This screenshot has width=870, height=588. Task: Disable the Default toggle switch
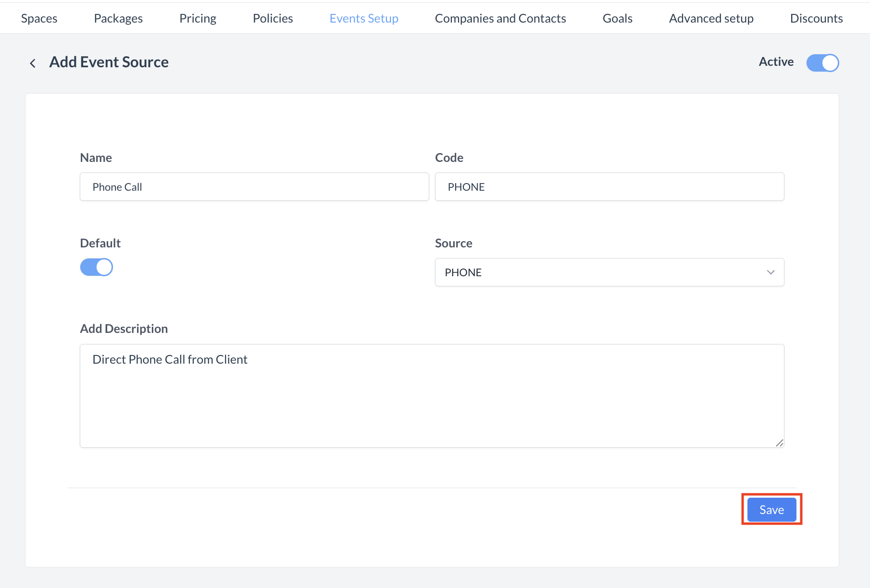tap(97, 267)
